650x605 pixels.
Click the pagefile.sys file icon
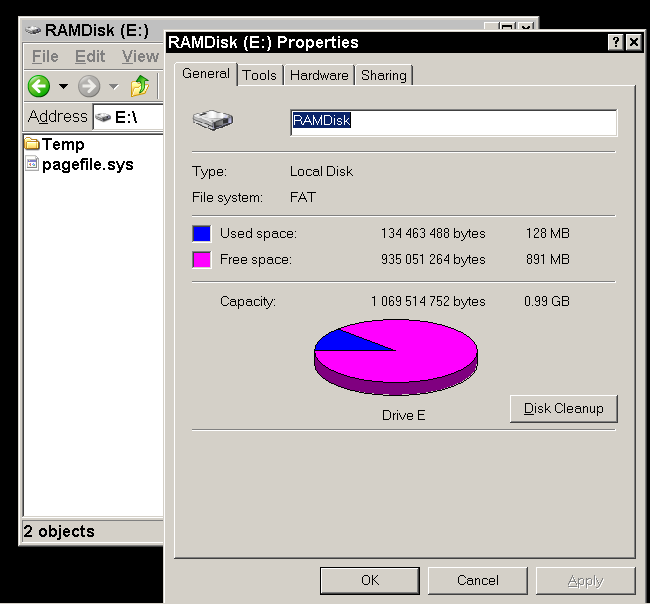click(x=32, y=164)
